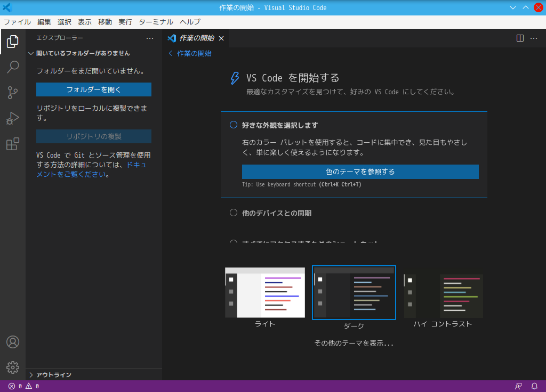Open explorer panel more actions (…) menu
Viewport: 546px width, 392px height.
150,38
